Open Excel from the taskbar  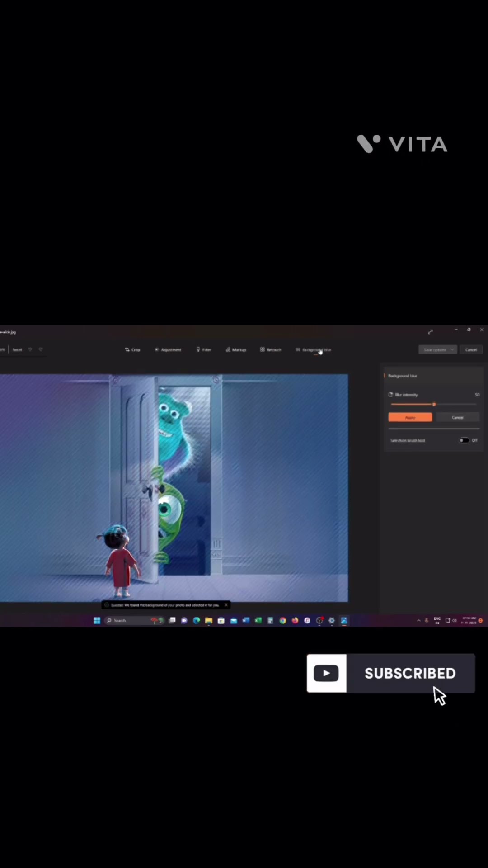(258, 621)
